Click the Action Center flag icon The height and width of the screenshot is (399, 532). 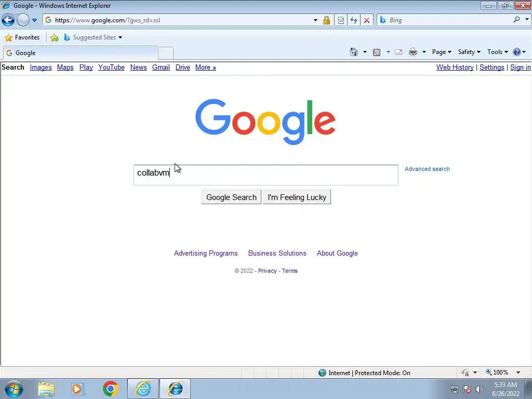tap(467, 389)
